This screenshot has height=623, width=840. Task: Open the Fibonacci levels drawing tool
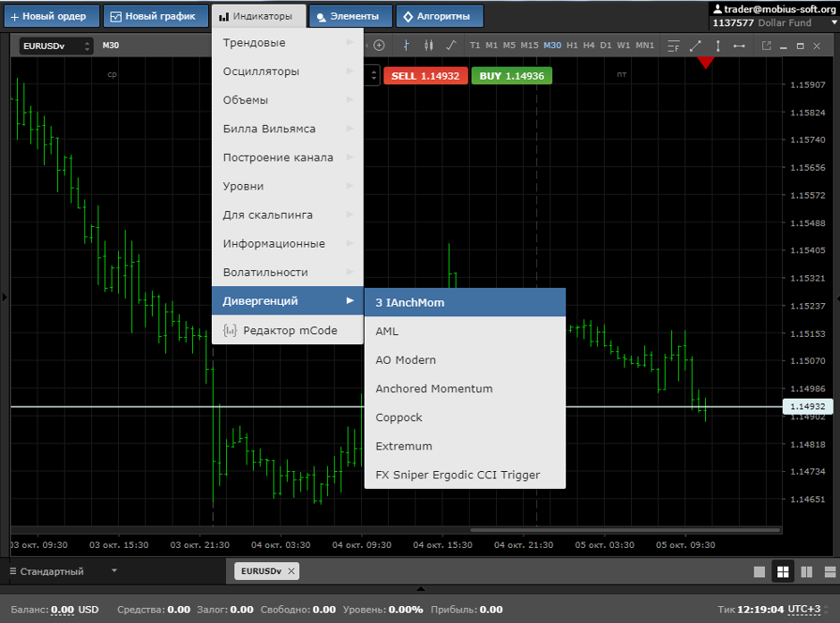pos(674,46)
